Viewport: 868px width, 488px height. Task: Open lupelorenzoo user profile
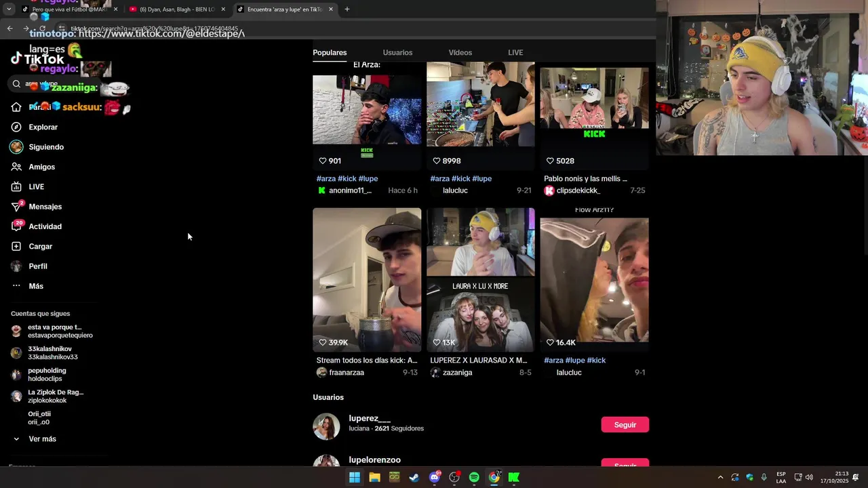click(374, 460)
